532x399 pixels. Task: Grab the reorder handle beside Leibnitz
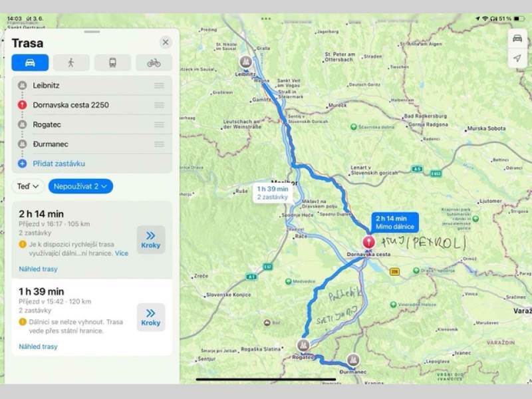tap(159, 86)
